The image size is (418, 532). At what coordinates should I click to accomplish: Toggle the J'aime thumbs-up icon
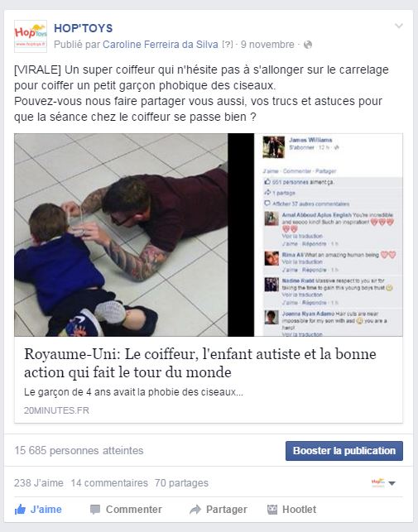20,510
